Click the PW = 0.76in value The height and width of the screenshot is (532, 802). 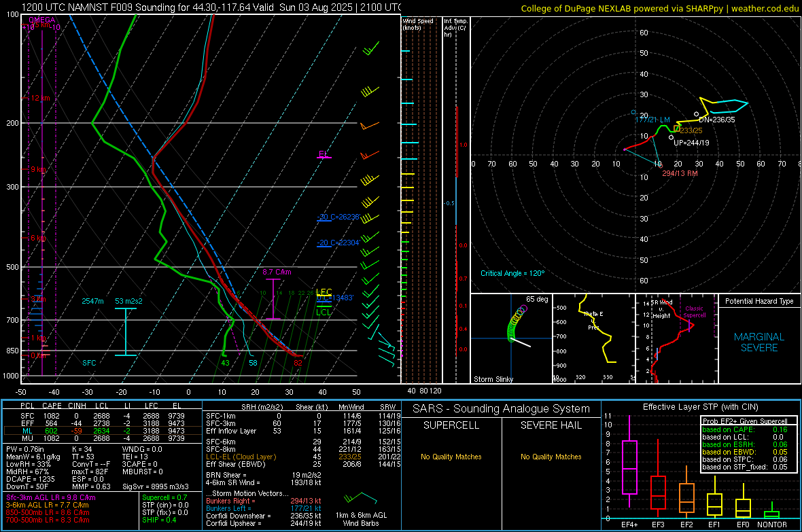[25, 449]
